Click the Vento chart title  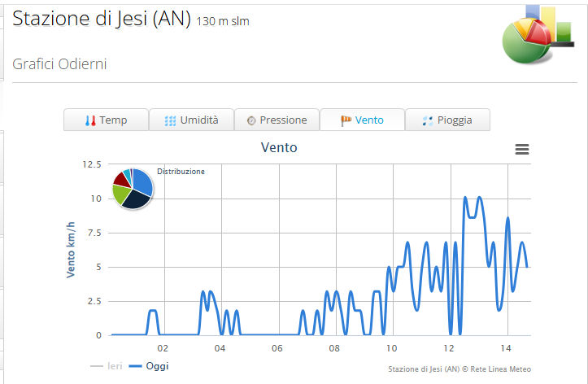coord(279,148)
